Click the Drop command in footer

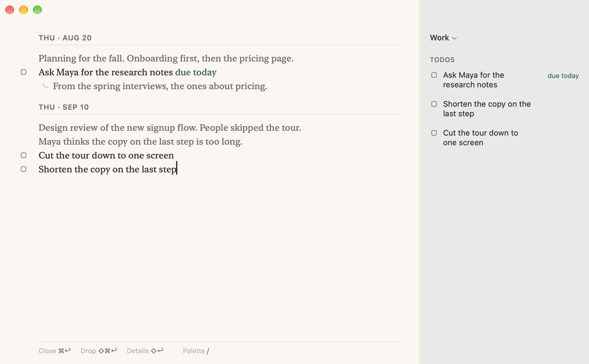pos(99,351)
